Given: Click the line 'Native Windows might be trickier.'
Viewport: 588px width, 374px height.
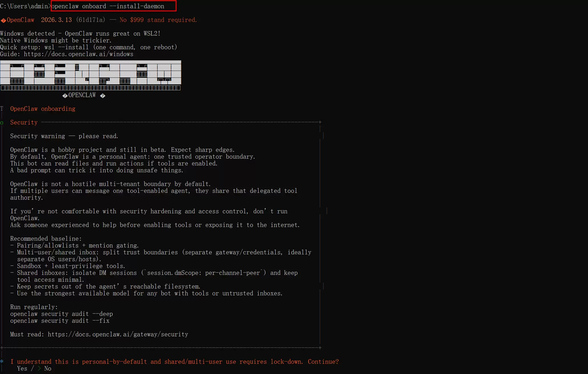Looking at the screenshot, I should [56, 40].
